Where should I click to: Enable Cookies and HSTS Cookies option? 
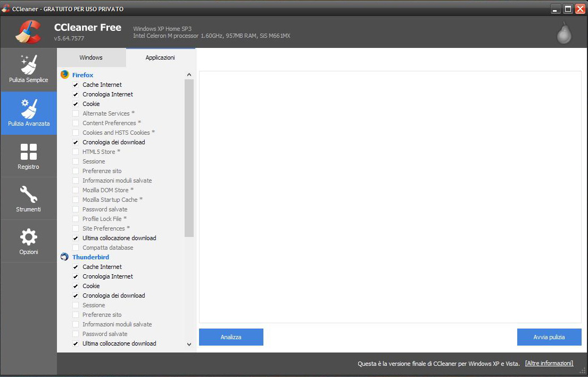point(76,133)
